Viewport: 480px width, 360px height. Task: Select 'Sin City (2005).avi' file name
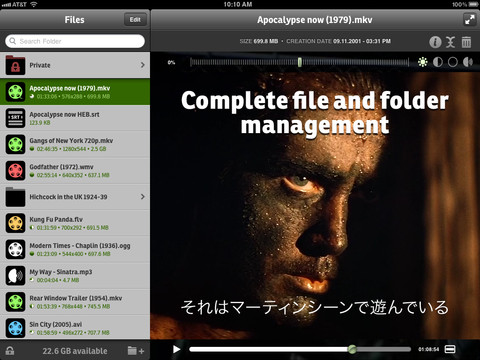point(56,324)
